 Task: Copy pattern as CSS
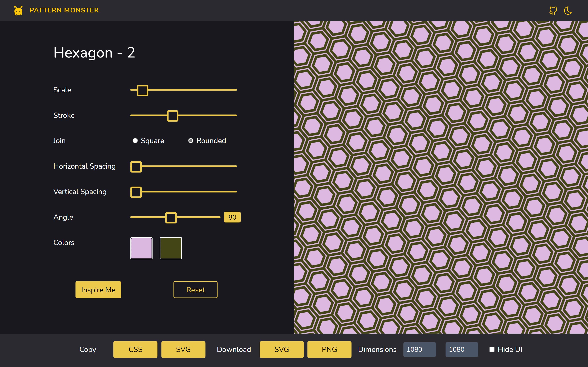(x=135, y=349)
